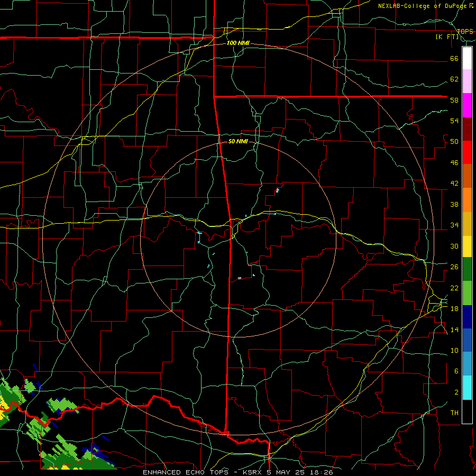Click the black TH swatch in the legend
This screenshot has width=476, height=476.
(x=467, y=411)
